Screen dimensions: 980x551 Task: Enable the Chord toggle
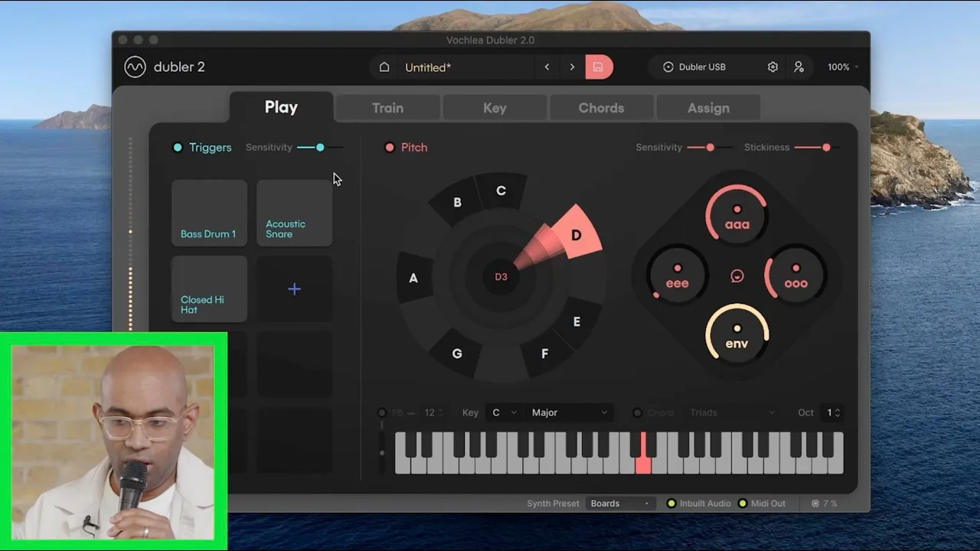(637, 413)
